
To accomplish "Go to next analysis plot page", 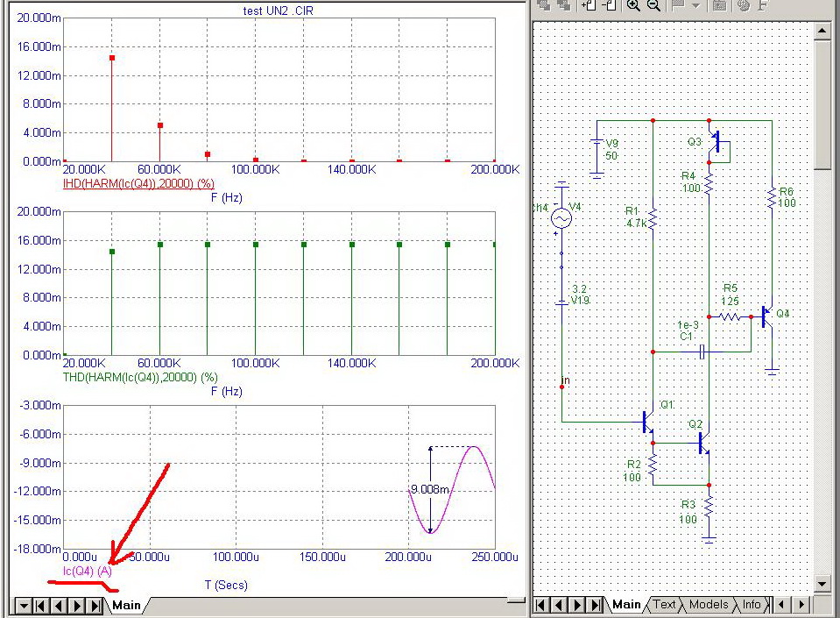I will (x=77, y=607).
